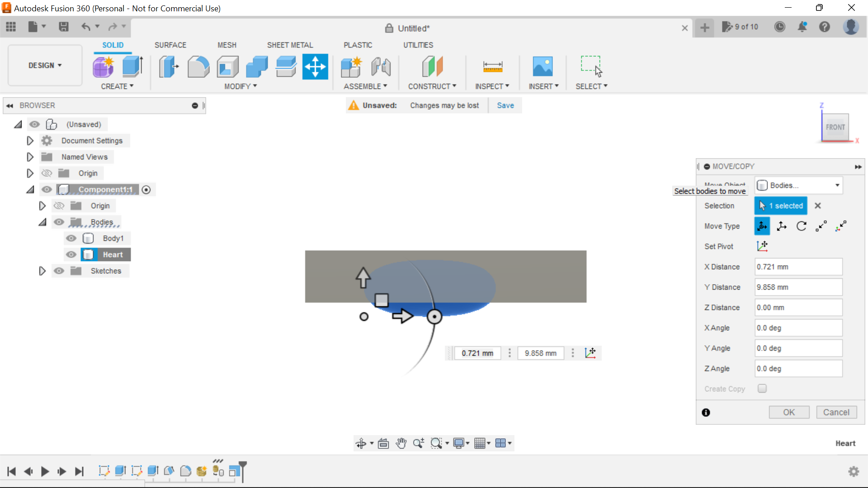Open the Fillet tool in Modify
The image size is (868, 488).
(x=198, y=66)
